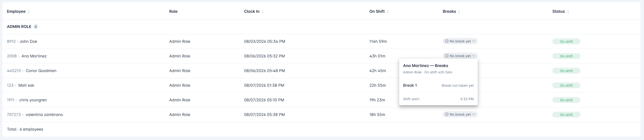Open employee 445213 - Conor Goodman
The width and height of the screenshot is (644, 140).
point(32,71)
